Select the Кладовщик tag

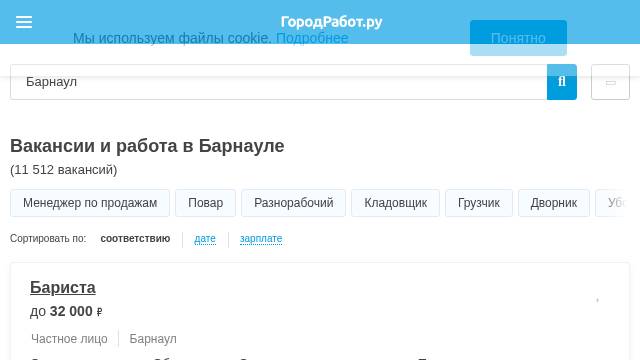(396, 203)
